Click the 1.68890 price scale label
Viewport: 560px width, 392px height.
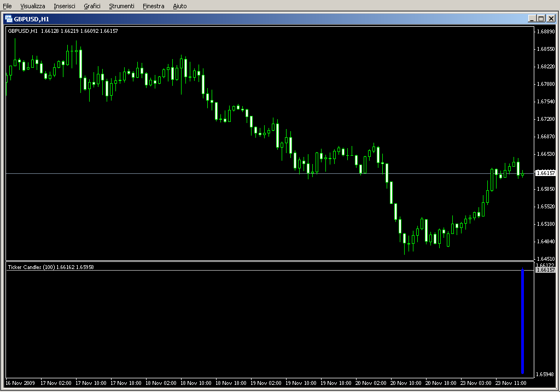tap(546, 31)
